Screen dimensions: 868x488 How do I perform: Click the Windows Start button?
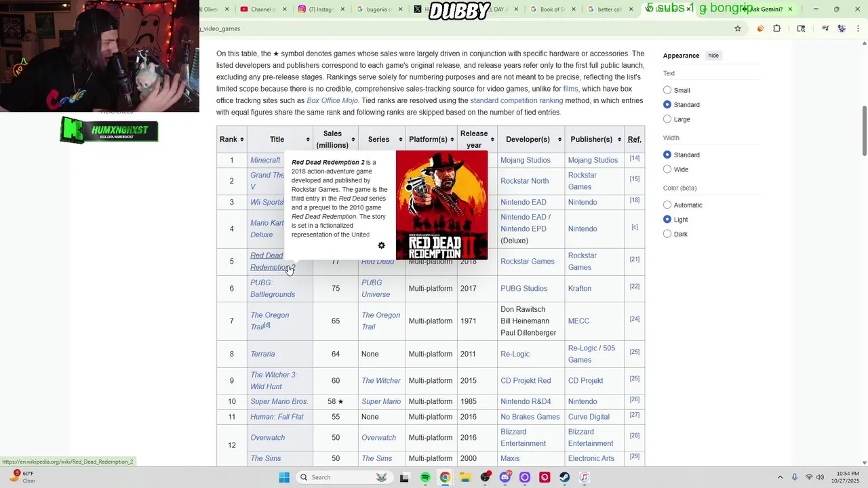[284, 477]
